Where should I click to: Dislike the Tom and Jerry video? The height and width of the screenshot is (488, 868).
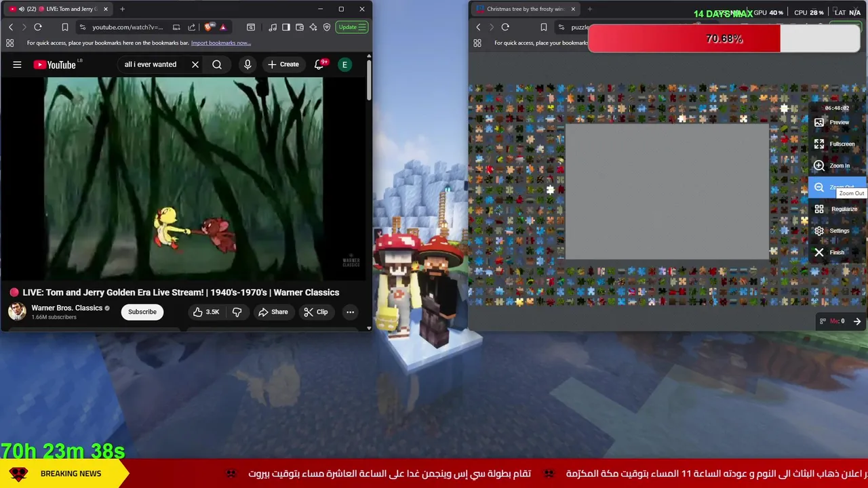pyautogui.click(x=237, y=312)
